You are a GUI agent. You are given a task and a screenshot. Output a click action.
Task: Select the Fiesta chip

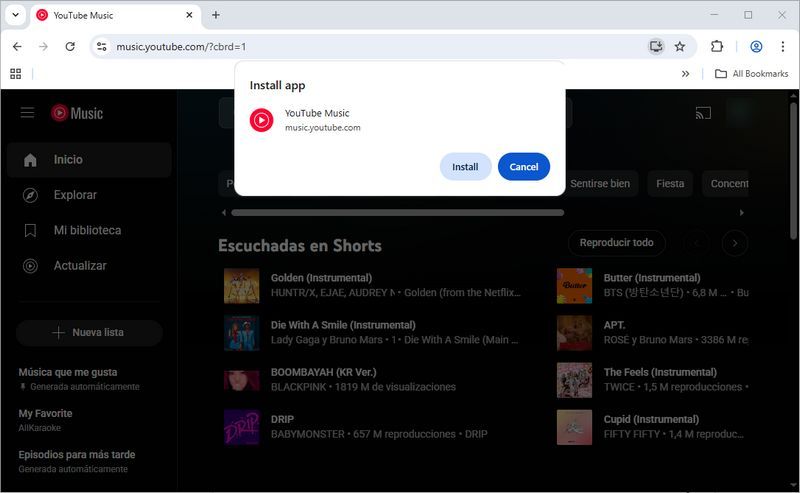coord(670,183)
